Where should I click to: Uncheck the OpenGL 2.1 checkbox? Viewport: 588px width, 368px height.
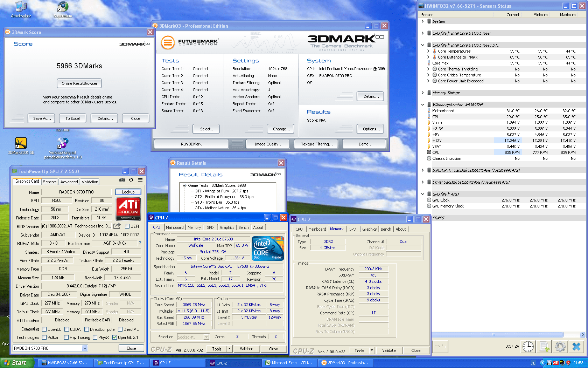[114, 338]
